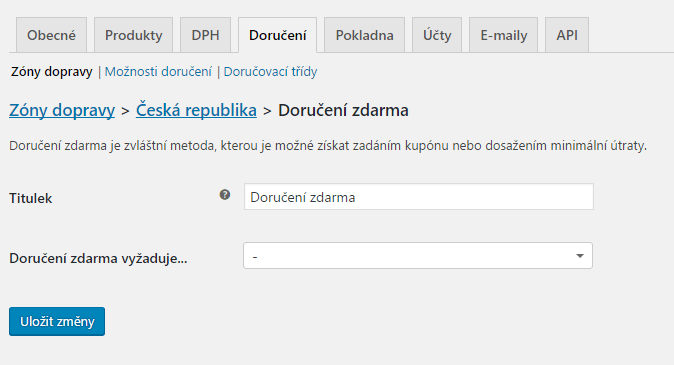Open the Obecné settings tab
This screenshot has width=674, height=365.
point(52,35)
